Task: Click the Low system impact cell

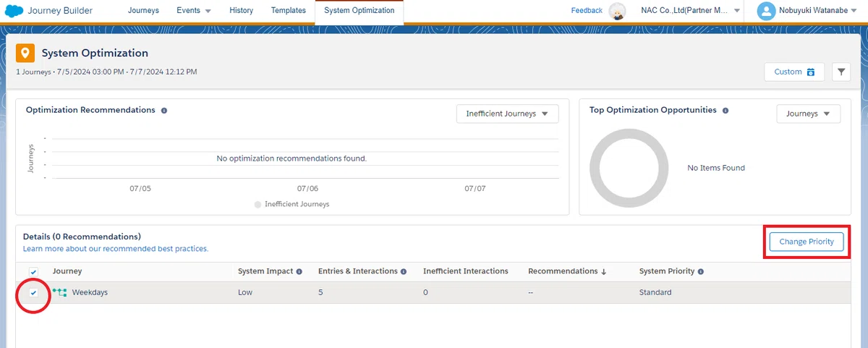Action: (x=245, y=292)
